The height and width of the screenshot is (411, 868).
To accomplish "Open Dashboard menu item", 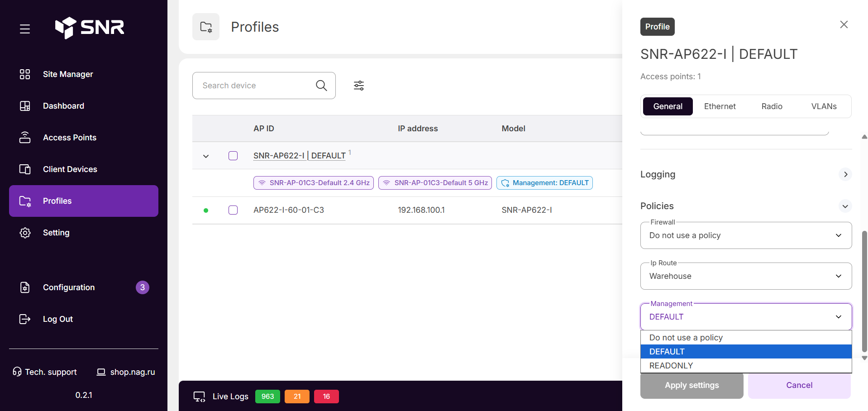I will (x=84, y=106).
